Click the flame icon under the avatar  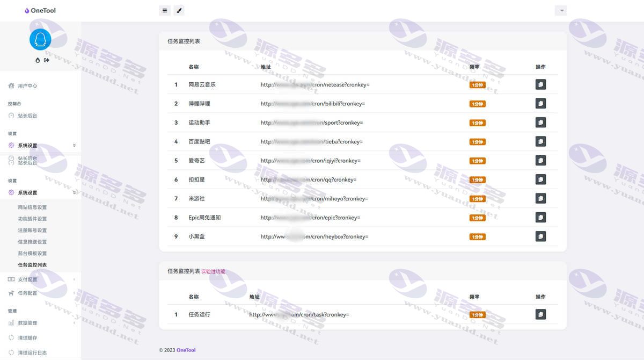[x=38, y=60]
